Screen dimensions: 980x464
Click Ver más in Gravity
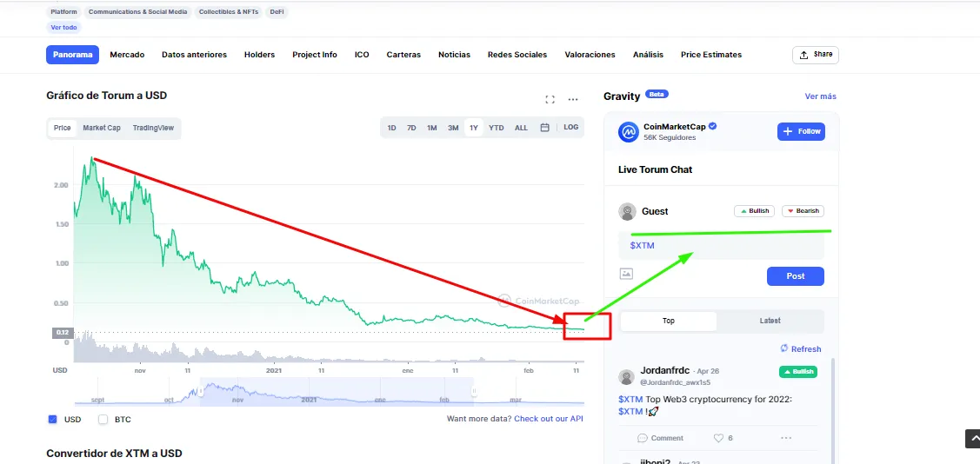click(821, 96)
